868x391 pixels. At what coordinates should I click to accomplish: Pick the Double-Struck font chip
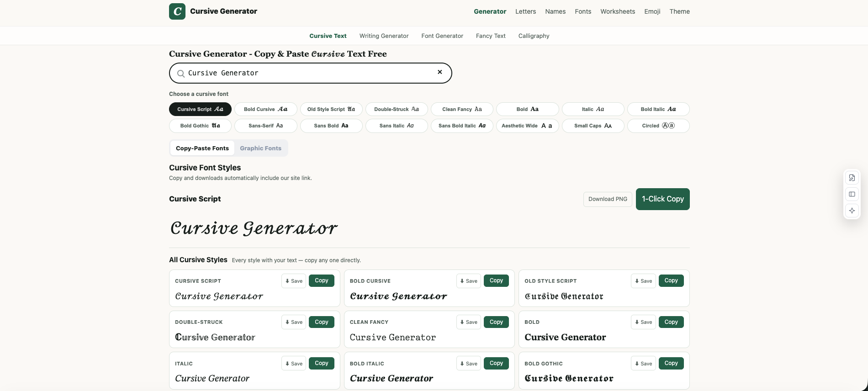(x=397, y=109)
